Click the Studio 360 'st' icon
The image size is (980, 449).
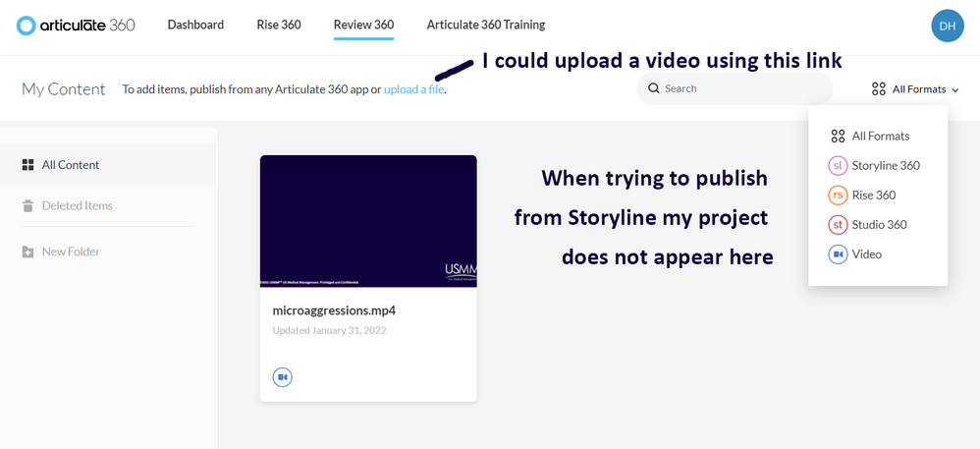coord(838,224)
